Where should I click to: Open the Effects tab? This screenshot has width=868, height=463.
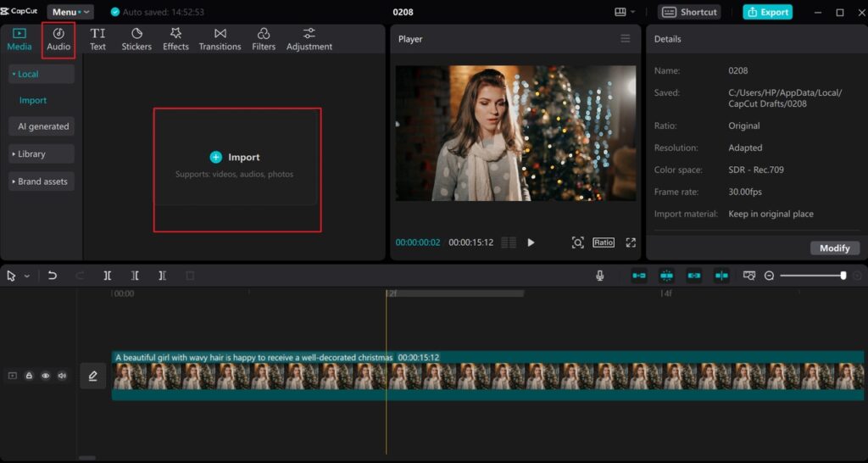click(x=175, y=40)
